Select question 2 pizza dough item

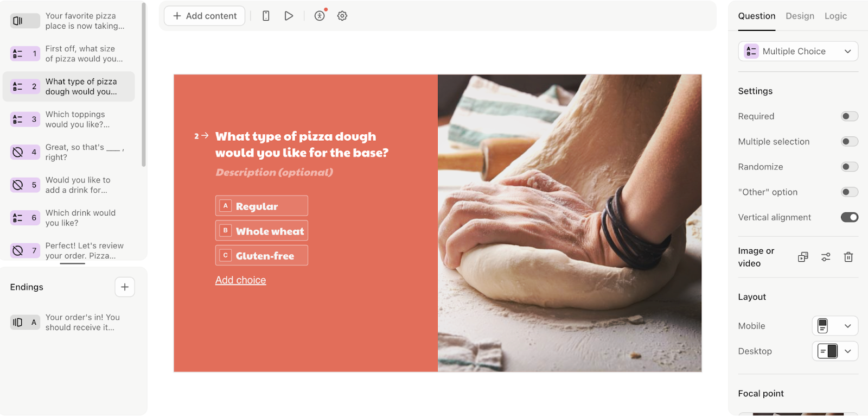(x=69, y=86)
